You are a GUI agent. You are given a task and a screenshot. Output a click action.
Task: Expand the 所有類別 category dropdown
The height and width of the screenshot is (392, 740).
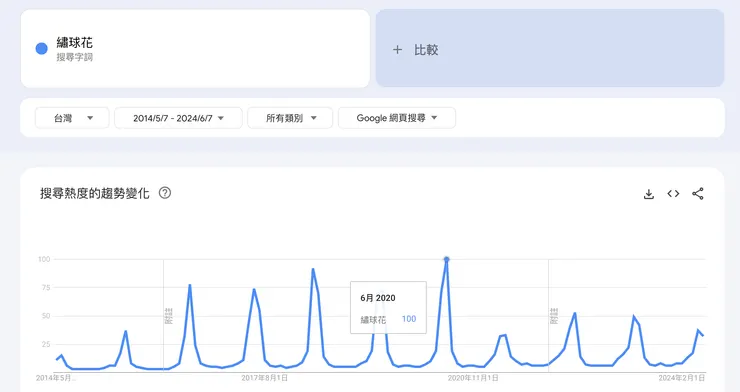point(290,118)
